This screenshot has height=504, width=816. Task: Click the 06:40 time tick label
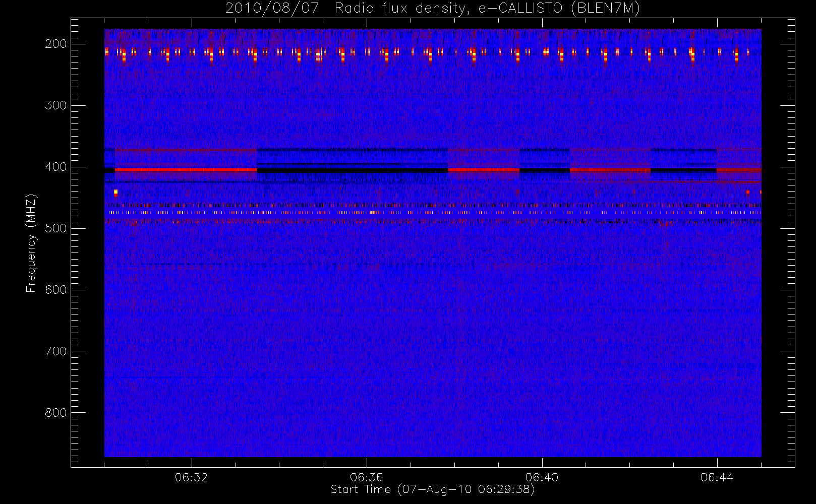[542, 477]
